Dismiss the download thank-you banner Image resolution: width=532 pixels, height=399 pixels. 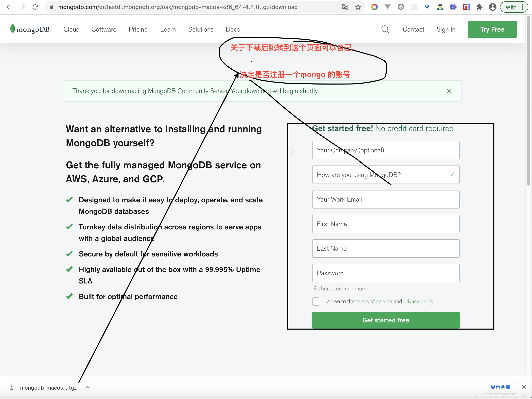point(449,91)
